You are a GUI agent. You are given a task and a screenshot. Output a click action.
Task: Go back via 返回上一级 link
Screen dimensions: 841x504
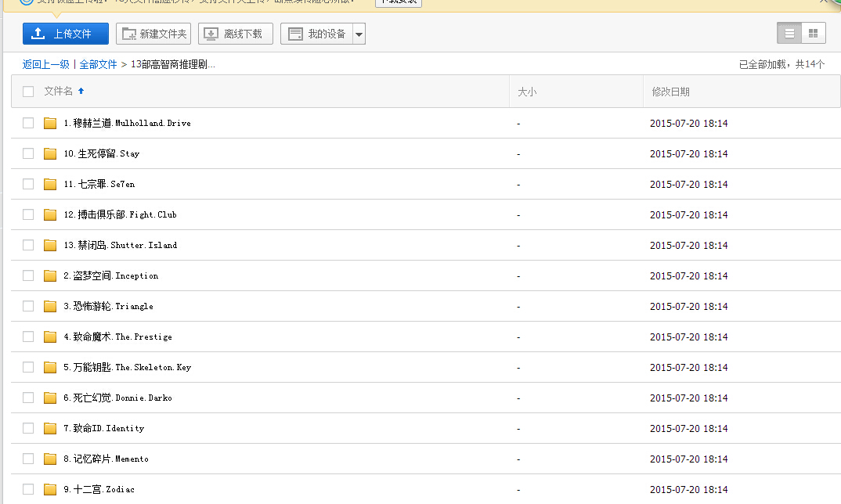point(46,64)
